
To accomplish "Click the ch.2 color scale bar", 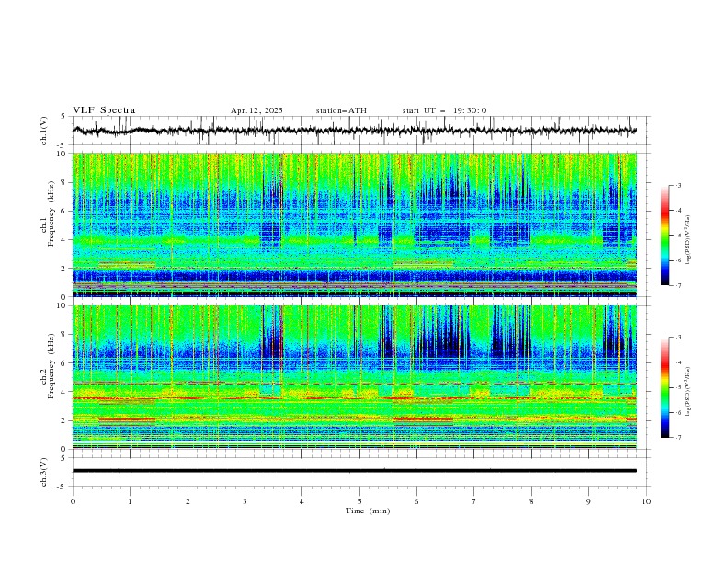I will point(665,387).
